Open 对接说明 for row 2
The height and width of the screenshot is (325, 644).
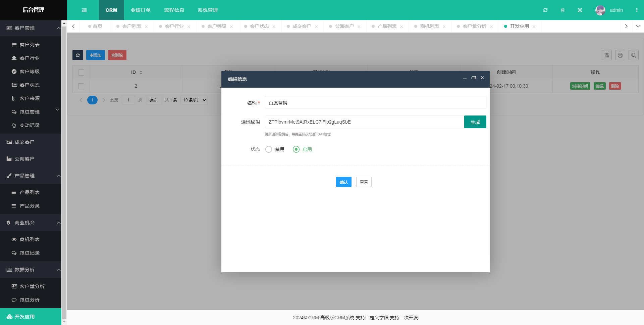[580, 86]
